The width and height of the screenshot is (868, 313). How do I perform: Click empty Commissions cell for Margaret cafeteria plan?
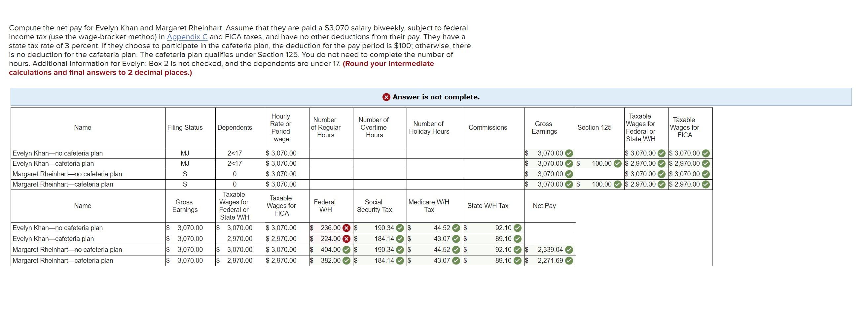(x=493, y=184)
